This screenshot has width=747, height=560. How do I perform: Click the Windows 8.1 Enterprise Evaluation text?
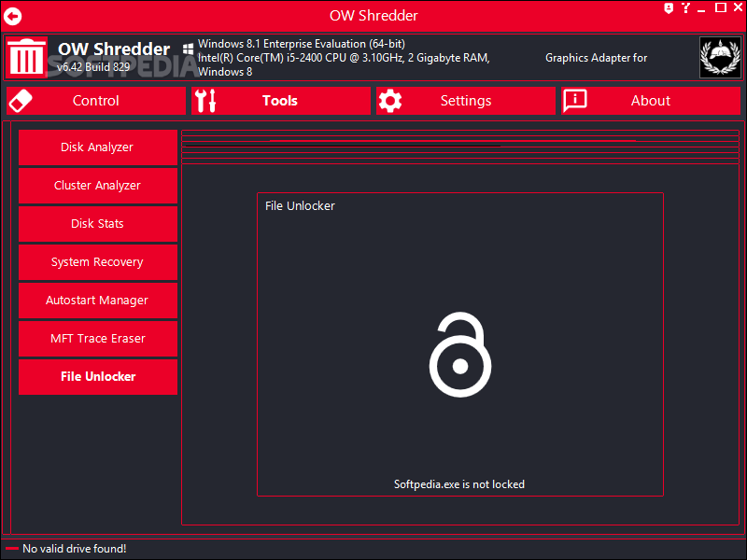[x=302, y=44]
